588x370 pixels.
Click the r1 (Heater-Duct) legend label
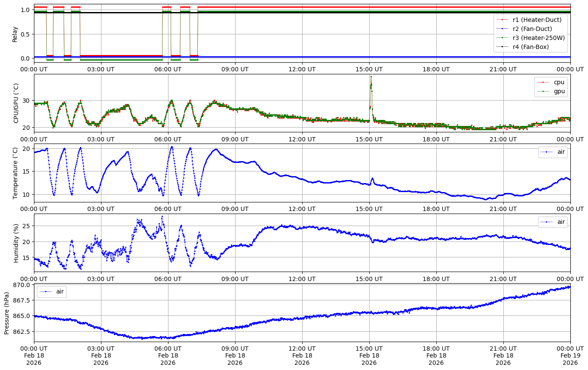pyautogui.click(x=537, y=20)
